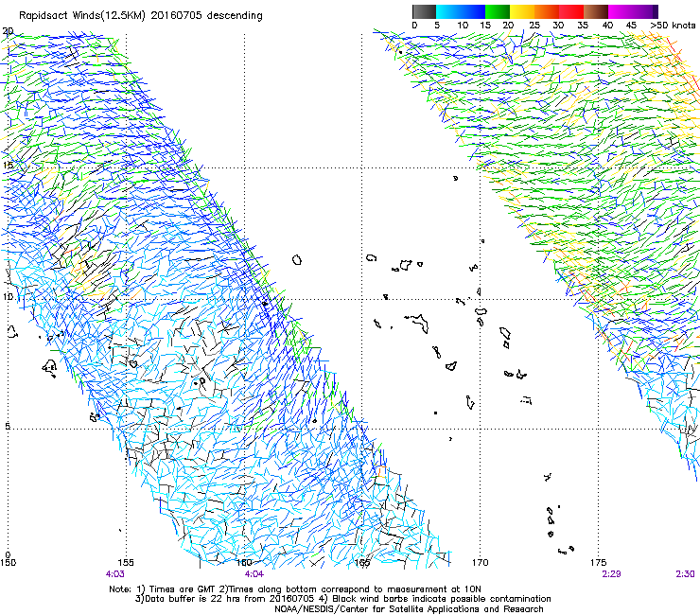Click the '45' legend scale label
Screen dimensions: 700x615
(x=631, y=25)
